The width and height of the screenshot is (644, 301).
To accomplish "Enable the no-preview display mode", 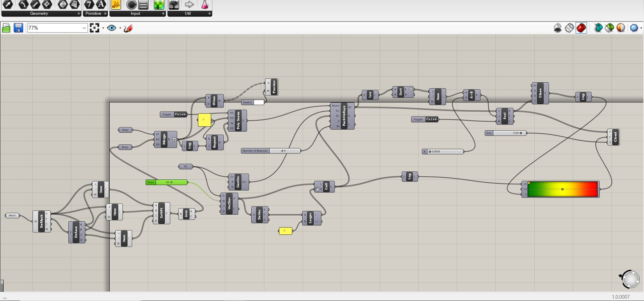I will [x=558, y=28].
